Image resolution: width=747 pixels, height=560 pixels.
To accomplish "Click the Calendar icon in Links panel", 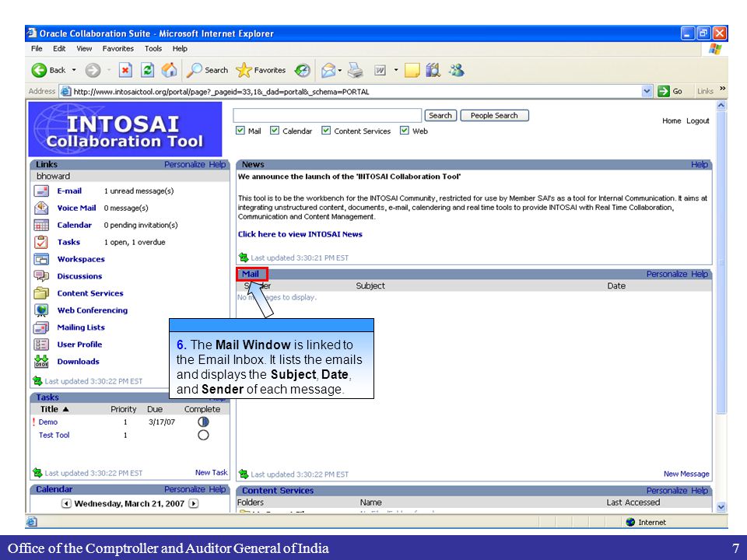I will 41,226.
